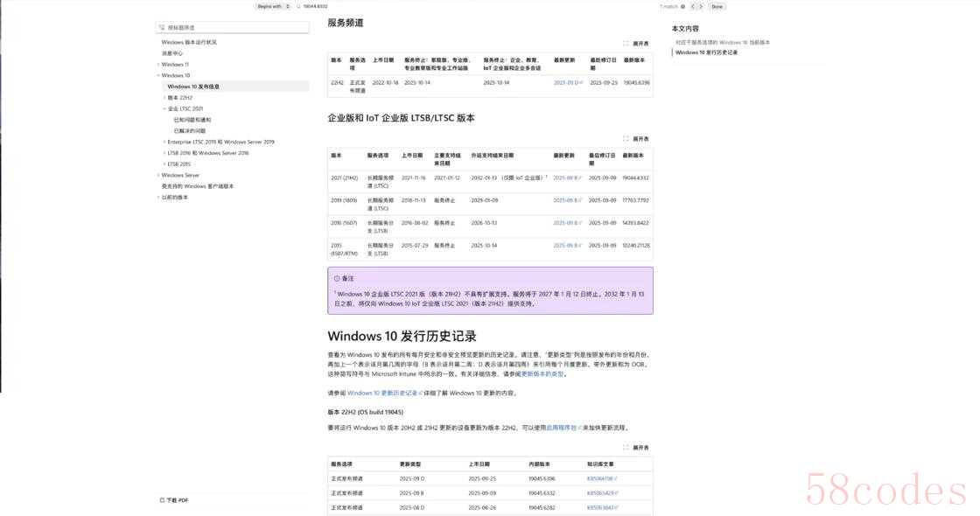Open the 更新版本的类型 link

542,374
